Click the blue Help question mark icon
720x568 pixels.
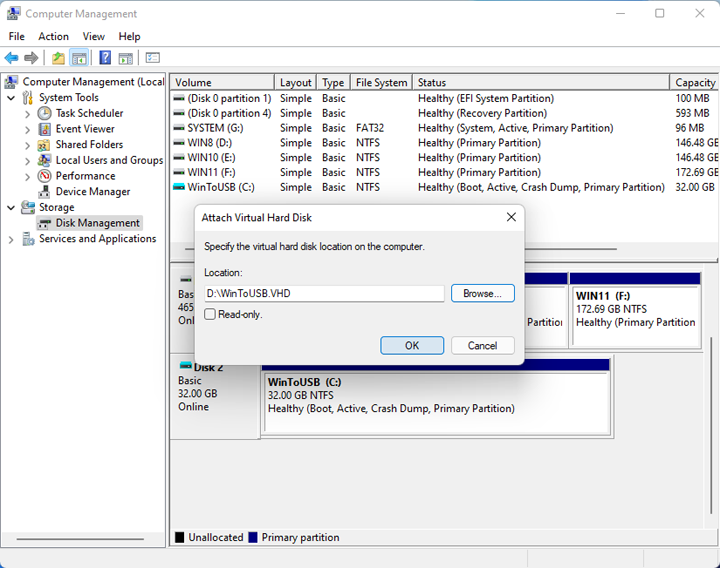pyautogui.click(x=105, y=57)
